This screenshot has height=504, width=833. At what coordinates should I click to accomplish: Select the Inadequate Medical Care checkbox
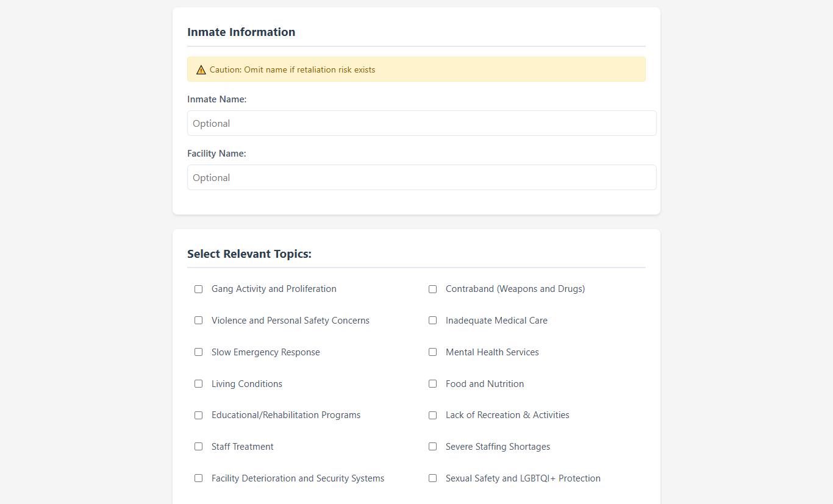coord(432,321)
